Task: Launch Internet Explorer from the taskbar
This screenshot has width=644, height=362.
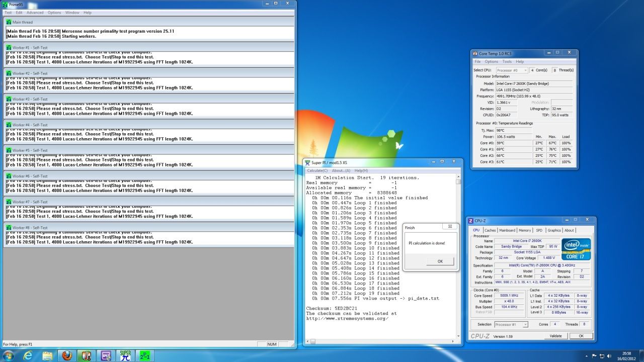Action: [x=28, y=355]
